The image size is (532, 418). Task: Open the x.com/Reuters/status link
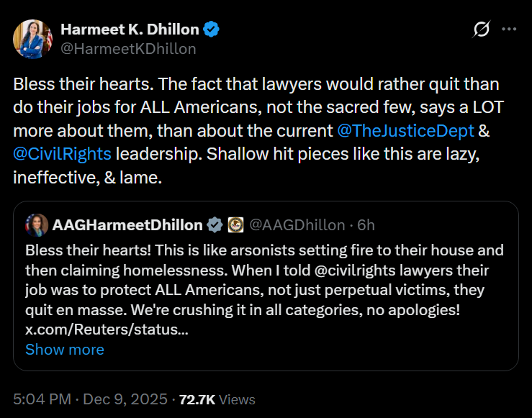pos(107,330)
